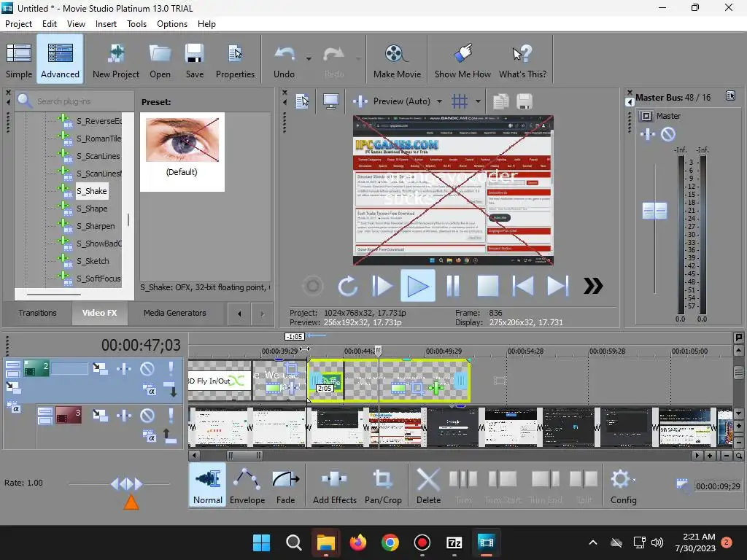747x560 pixels.
Task: Open the Project menu
Action: (18, 24)
